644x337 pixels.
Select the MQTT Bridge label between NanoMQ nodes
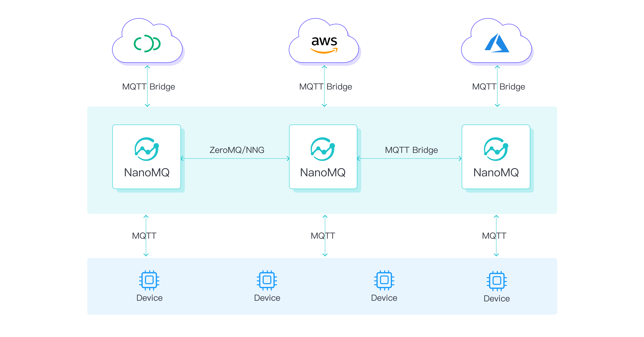(x=411, y=150)
